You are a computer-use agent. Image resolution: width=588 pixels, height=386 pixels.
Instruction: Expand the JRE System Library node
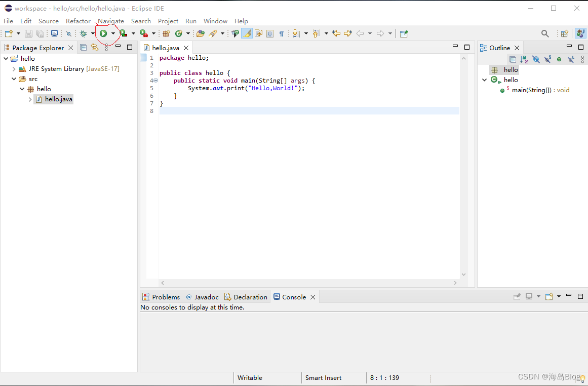coord(14,68)
